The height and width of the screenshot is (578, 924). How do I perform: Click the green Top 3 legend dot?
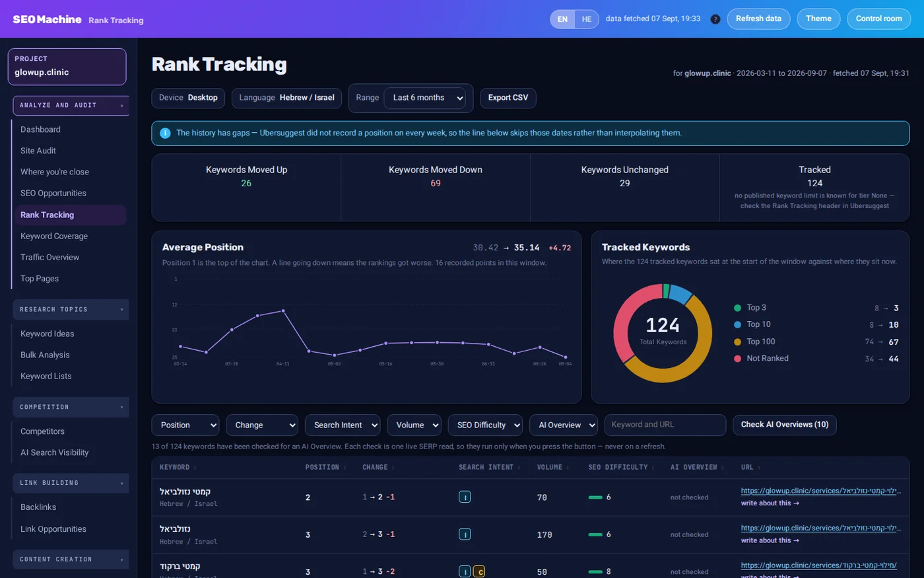(737, 308)
